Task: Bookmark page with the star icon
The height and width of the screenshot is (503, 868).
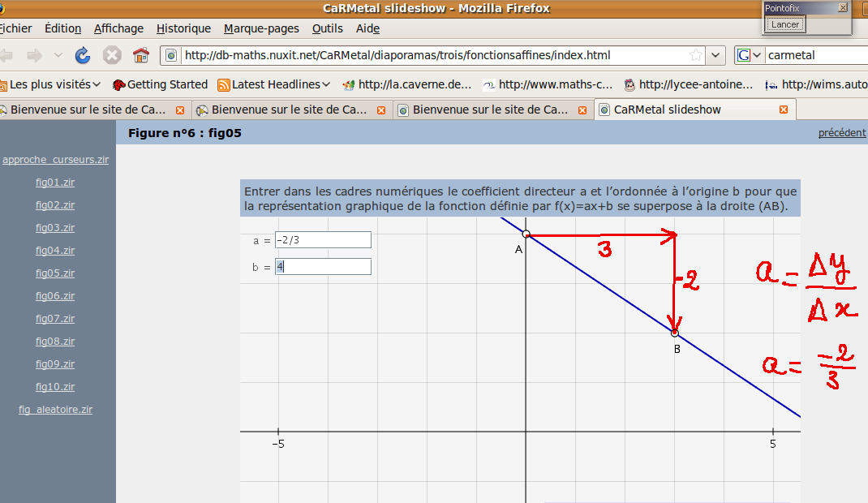Action: click(x=695, y=55)
